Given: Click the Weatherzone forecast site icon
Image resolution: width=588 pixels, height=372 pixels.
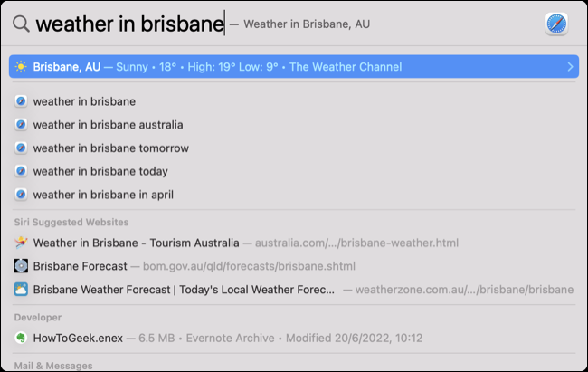Looking at the screenshot, I should pyautogui.click(x=21, y=290).
